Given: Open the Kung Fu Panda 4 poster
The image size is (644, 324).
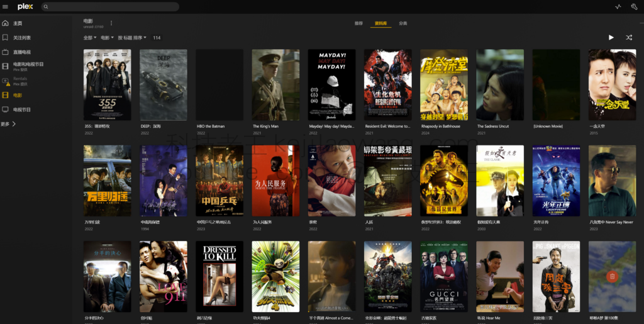Looking at the screenshot, I should tap(275, 277).
